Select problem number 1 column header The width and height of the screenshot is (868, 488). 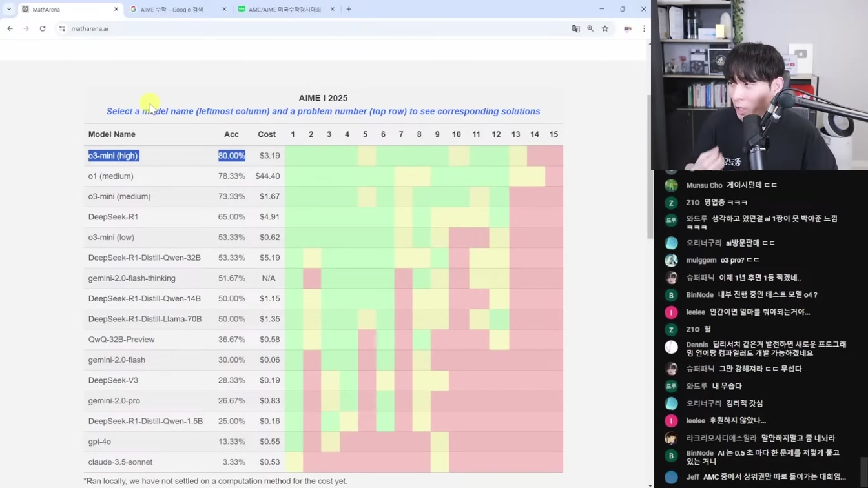pyautogui.click(x=293, y=134)
